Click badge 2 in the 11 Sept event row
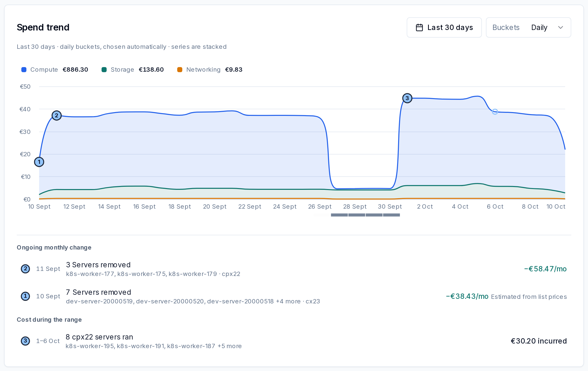Screen dimensions: 588x371 [x=25, y=269]
